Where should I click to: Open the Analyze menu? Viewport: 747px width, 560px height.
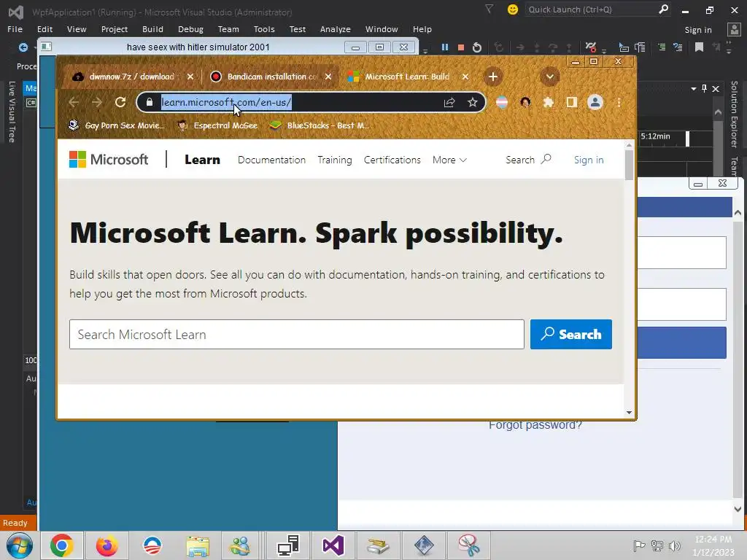click(336, 29)
